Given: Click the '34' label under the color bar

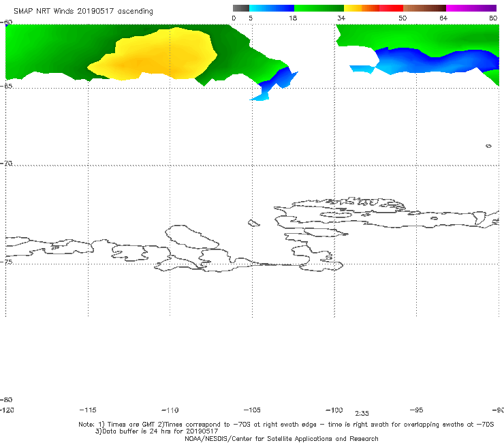Looking at the screenshot, I should click(x=341, y=18).
